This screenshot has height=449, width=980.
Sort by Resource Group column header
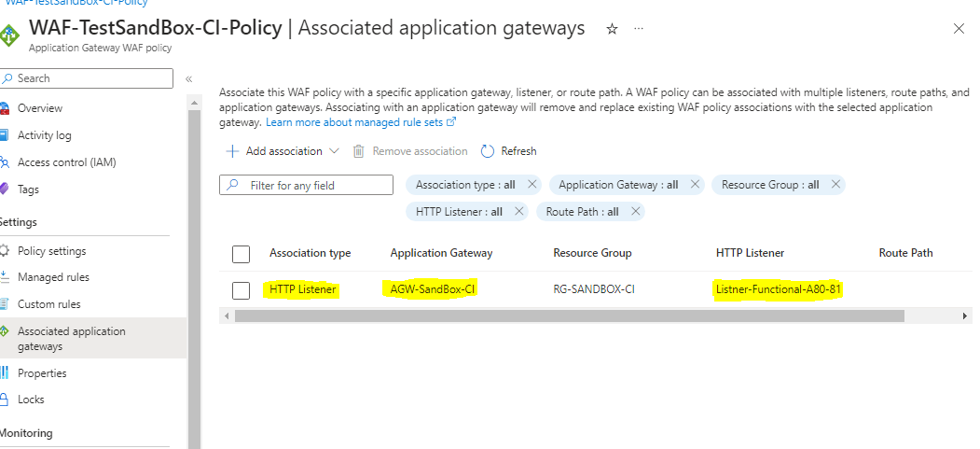(592, 253)
